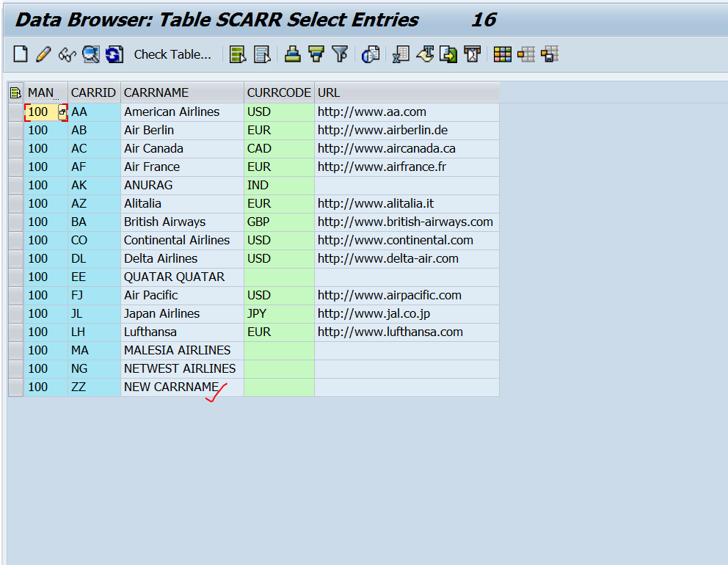Screen dimensions: 728x565
Task: Click the MAN column header
Action: [x=46, y=93]
